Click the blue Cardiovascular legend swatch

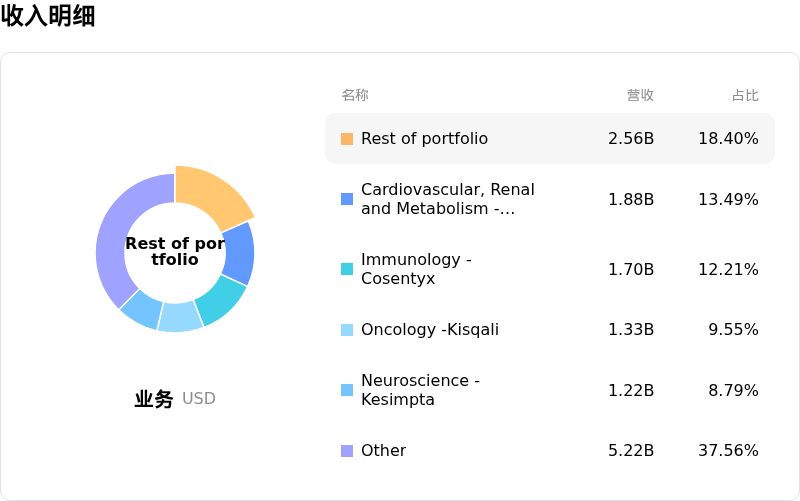347,199
